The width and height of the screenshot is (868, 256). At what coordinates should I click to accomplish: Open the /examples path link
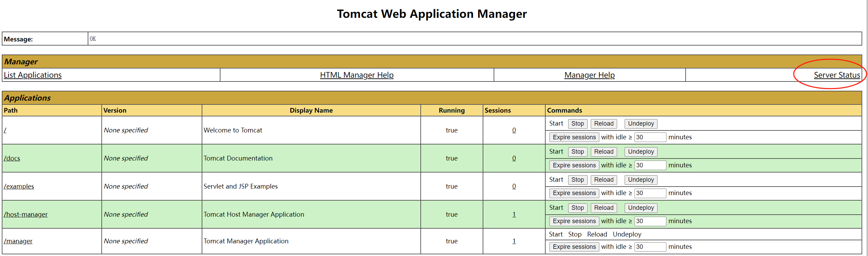point(19,187)
